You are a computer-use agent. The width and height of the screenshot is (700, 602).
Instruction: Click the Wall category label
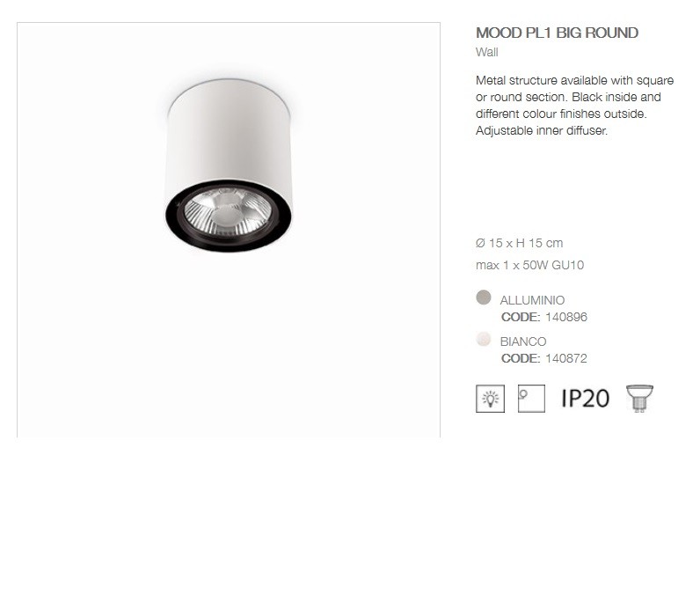tap(486, 52)
